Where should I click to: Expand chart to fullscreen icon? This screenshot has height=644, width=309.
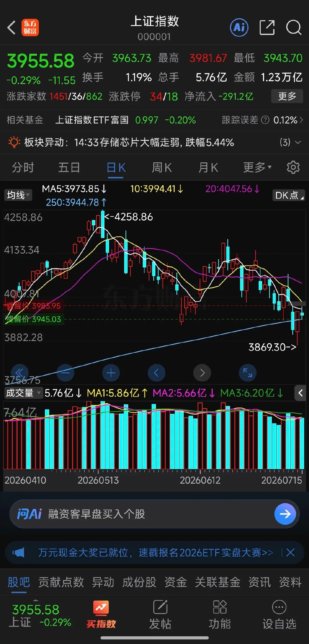(x=248, y=373)
